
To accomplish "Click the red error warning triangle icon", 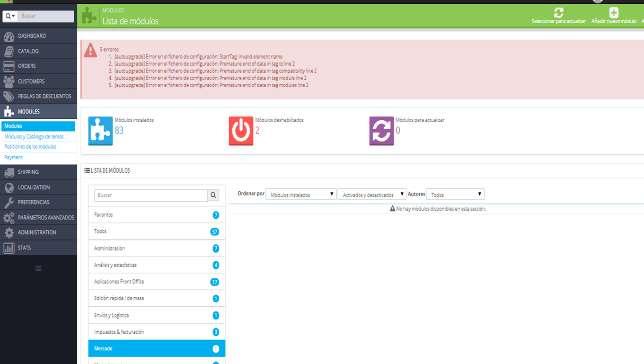I will [90, 50].
